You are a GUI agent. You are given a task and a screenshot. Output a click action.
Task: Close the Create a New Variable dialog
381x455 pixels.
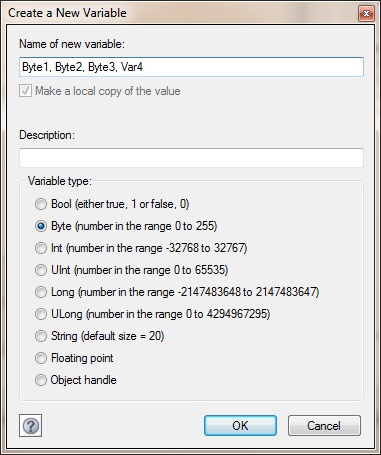tap(366, 14)
